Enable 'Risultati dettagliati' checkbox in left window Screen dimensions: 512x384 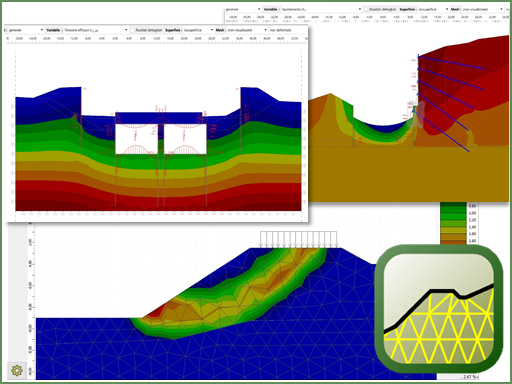(x=132, y=30)
